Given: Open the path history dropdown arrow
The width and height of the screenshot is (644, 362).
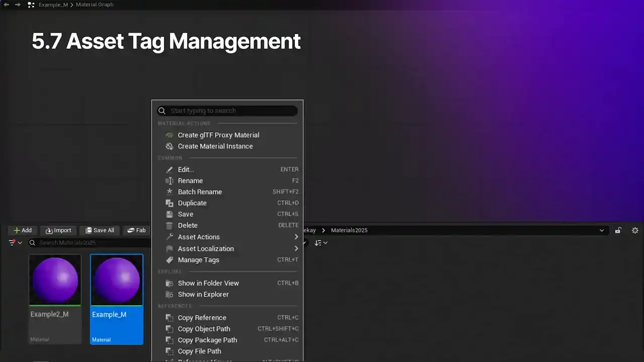Looking at the screenshot, I should tap(602, 230).
